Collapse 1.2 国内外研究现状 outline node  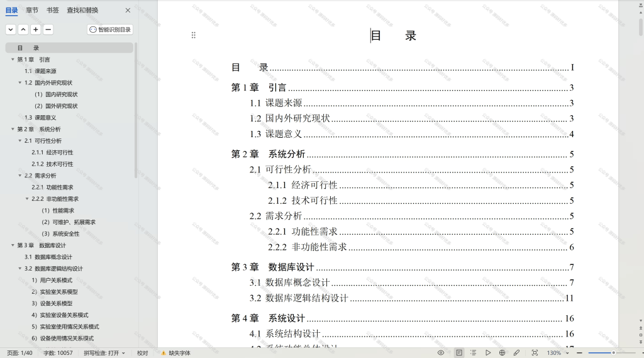[19, 82]
